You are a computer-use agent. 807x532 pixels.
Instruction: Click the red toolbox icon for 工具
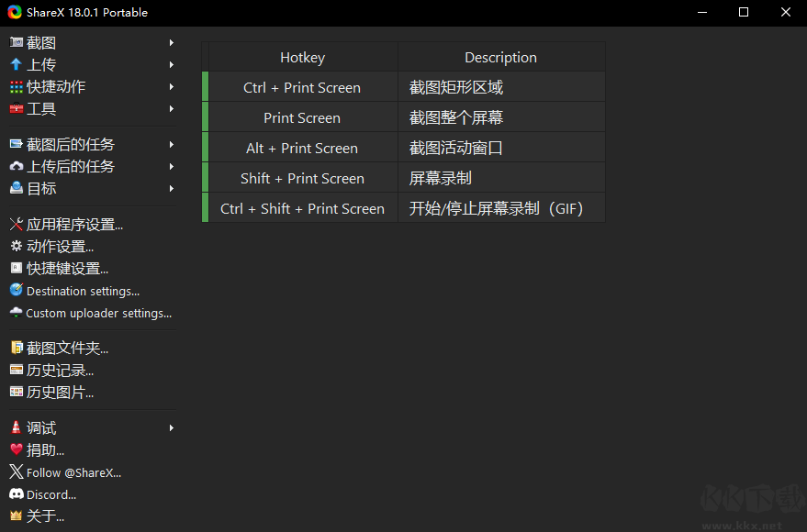tap(17, 108)
